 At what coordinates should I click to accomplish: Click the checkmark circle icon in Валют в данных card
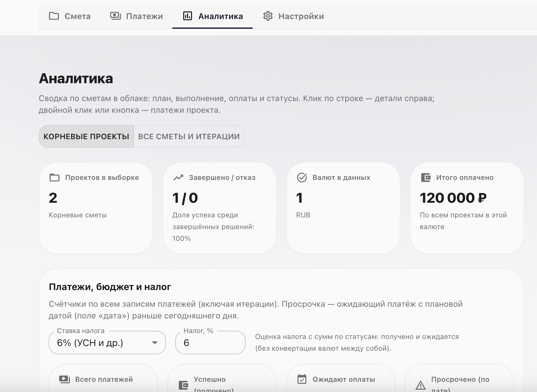coord(302,178)
